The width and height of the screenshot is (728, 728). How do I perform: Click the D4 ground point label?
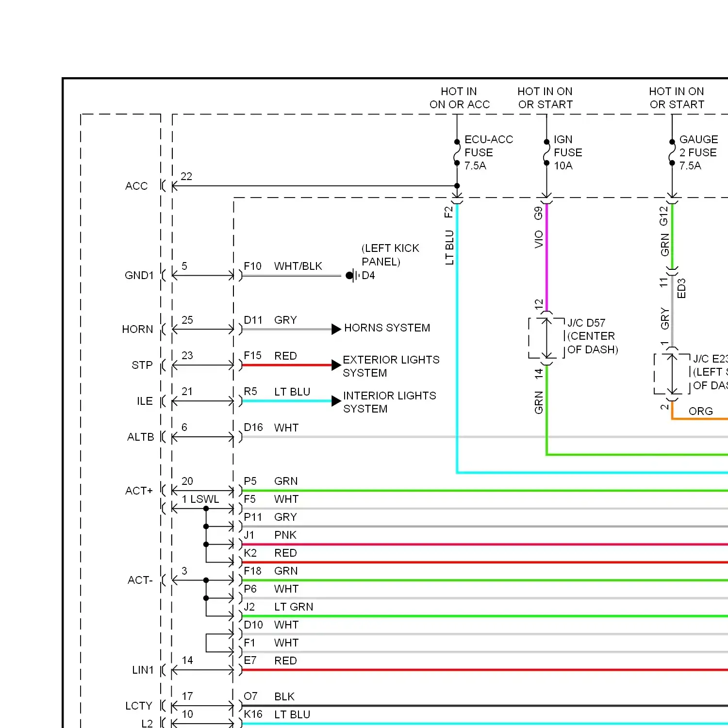(368, 276)
